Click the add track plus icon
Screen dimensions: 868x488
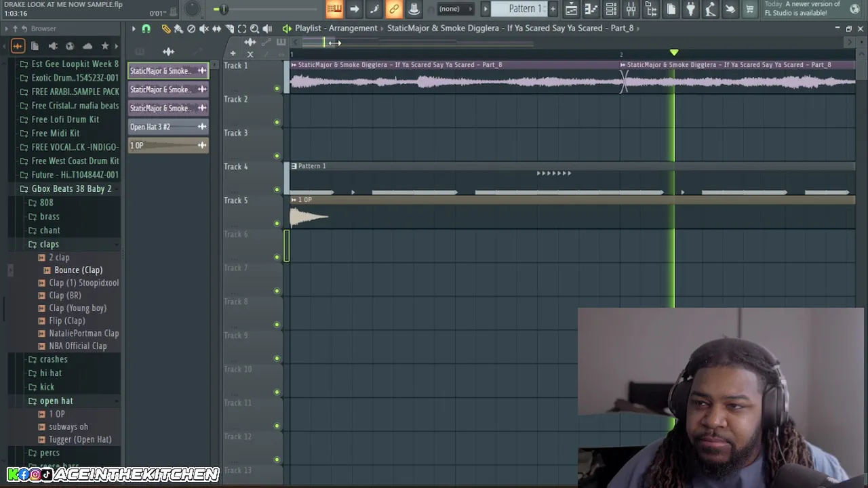click(x=233, y=54)
